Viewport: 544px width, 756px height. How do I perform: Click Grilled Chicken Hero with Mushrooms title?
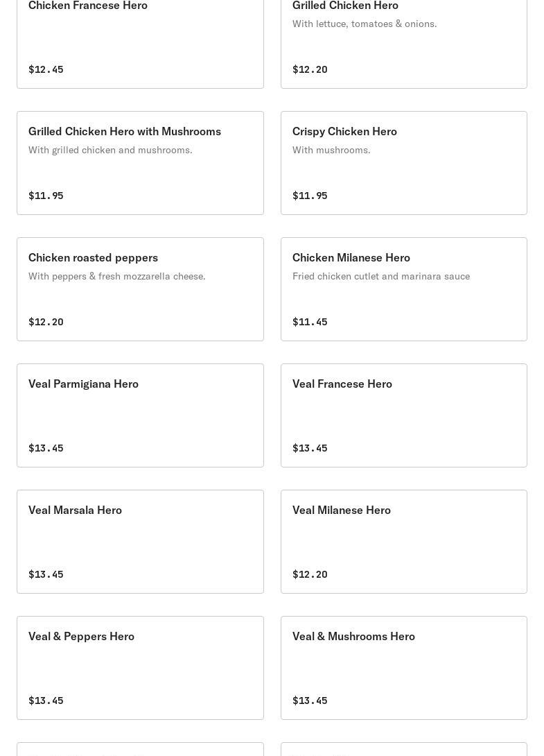pyautogui.click(x=125, y=131)
